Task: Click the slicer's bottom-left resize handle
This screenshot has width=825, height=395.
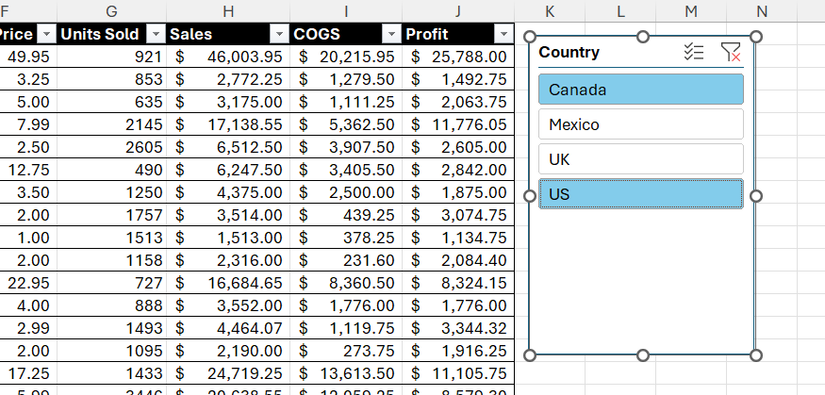Action: pos(530,356)
